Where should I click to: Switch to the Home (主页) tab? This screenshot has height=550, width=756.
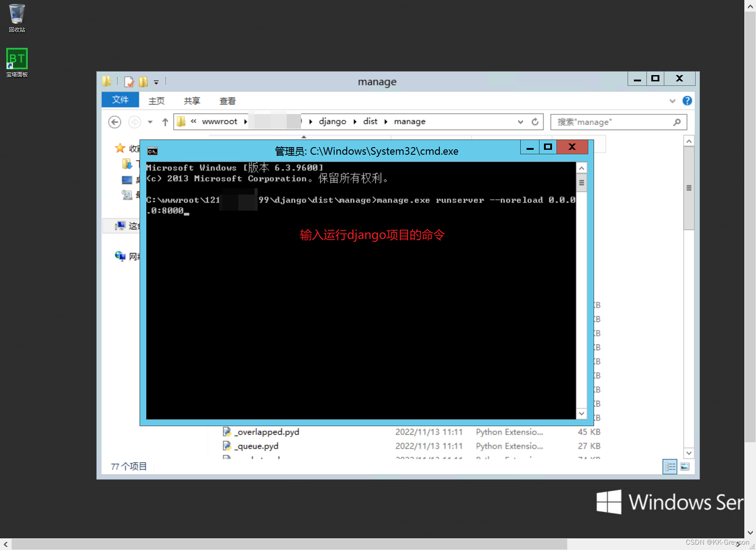point(157,101)
